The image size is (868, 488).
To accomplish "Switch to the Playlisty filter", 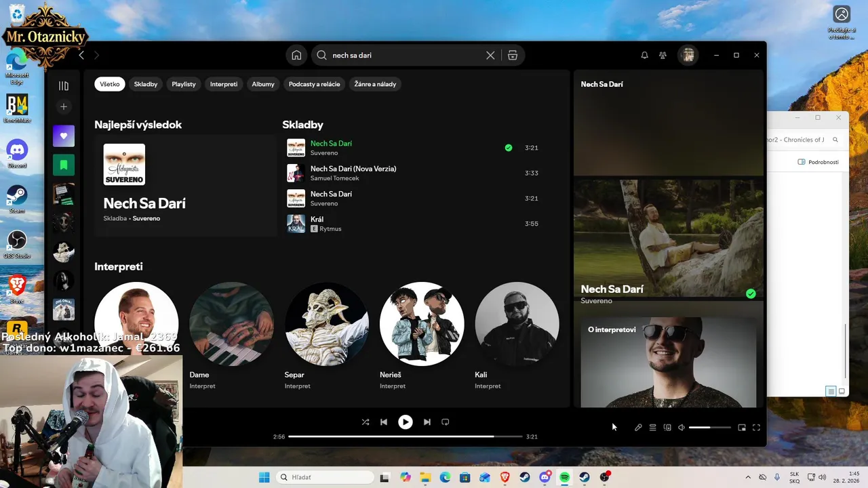I will (184, 84).
